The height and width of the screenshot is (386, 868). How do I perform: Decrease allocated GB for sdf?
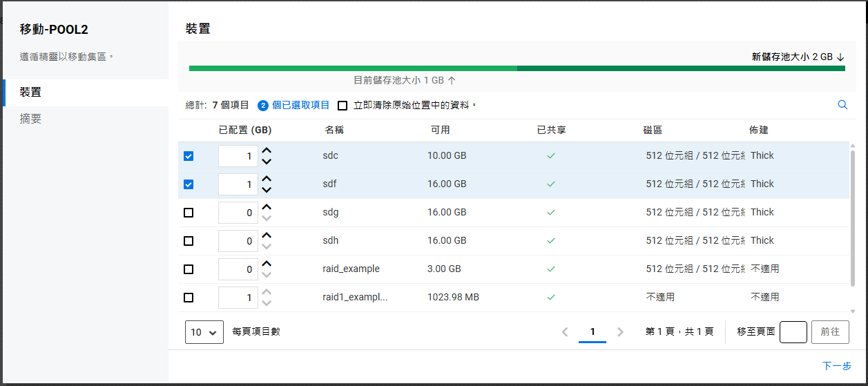(x=267, y=190)
